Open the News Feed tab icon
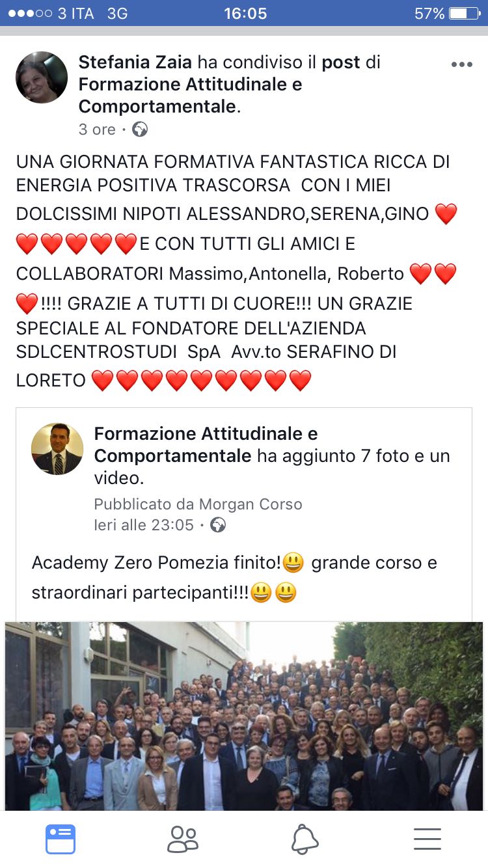488x868 pixels. (x=61, y=839)
